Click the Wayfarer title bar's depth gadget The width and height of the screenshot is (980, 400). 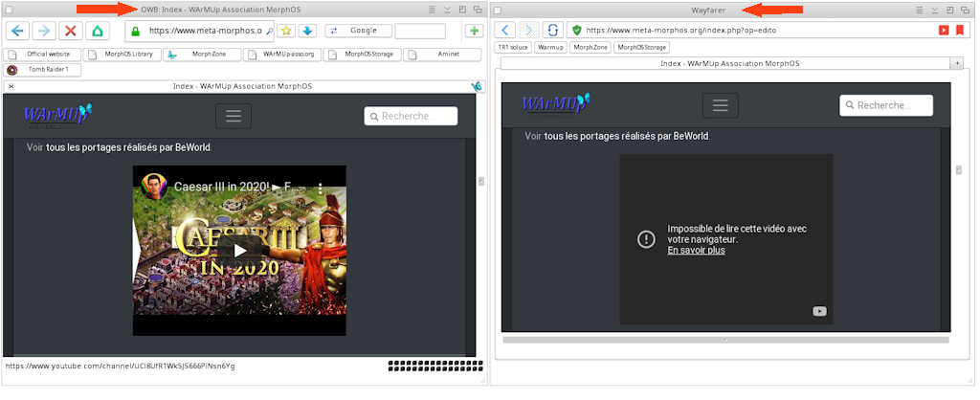pos(965,10)
